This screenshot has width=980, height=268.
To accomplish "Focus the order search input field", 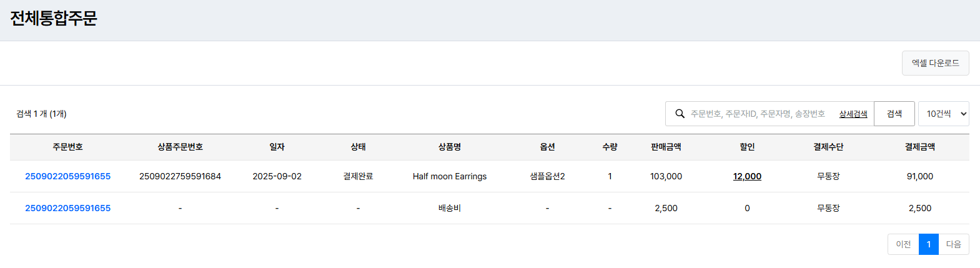I will click(x=757, y=114).
